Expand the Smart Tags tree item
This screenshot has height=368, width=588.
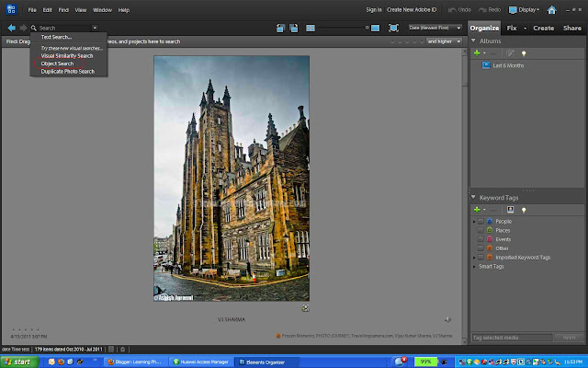pyautogui.click(x=474, y=266)
